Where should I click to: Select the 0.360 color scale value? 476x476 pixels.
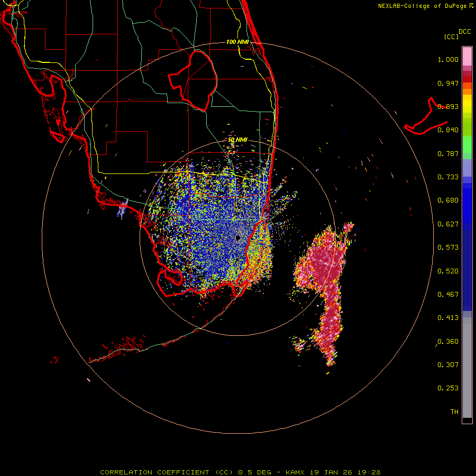click(x=448, y=342)
